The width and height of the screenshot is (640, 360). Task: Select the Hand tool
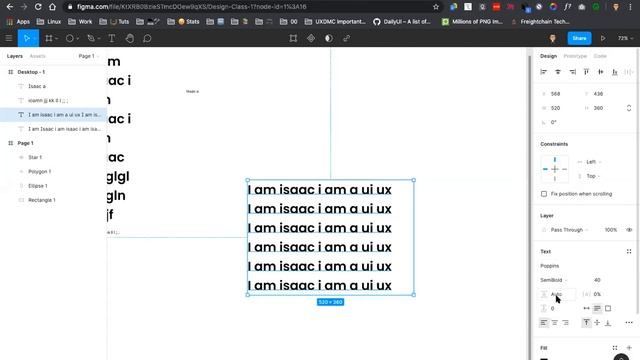pyautogui.click(x=129, y=38)
